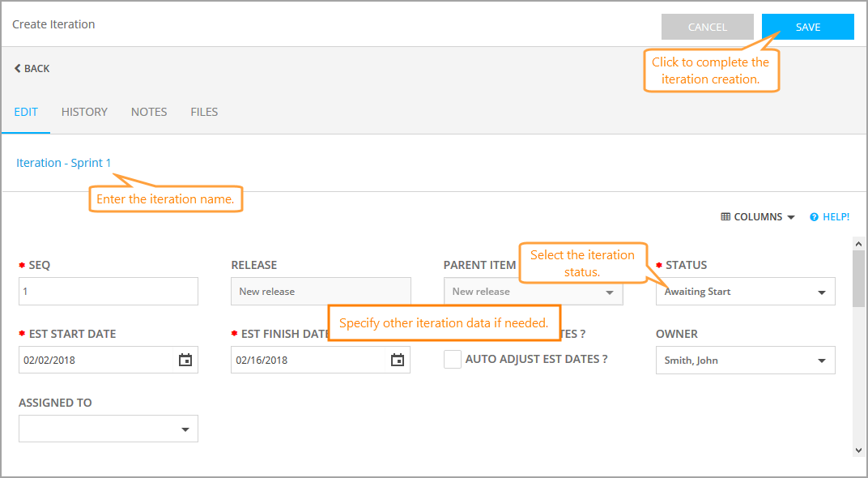Click the Seq input field
Screen dimensions: 868x478
coord(108,292)
